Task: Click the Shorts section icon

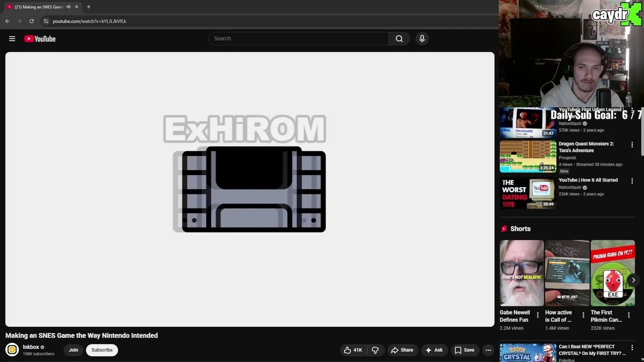Action: click(x=504, y=229)
